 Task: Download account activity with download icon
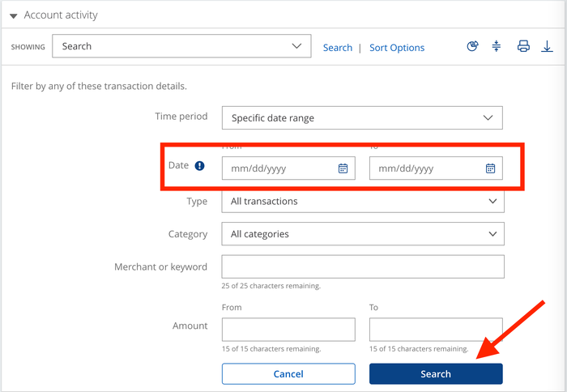pyautogui.click(x=547, y=46)
